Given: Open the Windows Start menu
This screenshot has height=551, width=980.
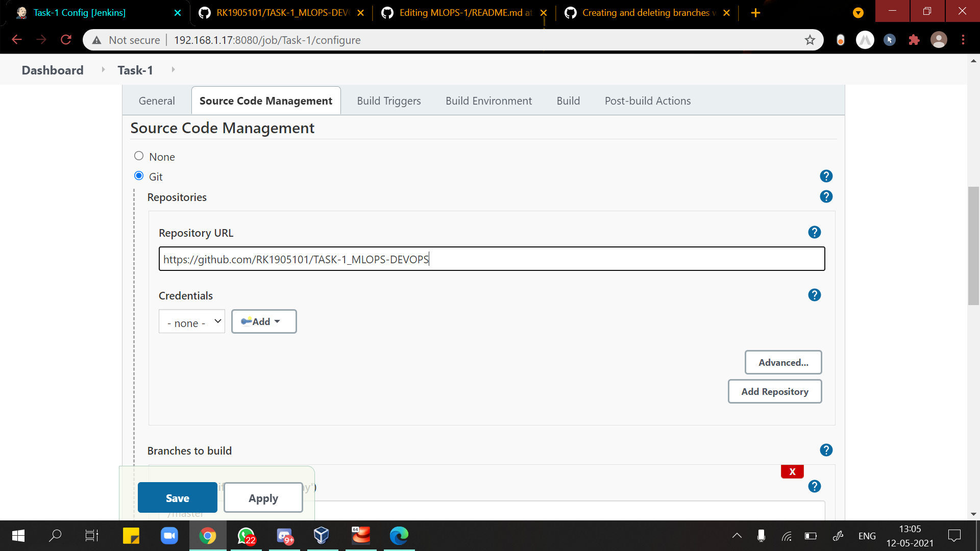Looking at the screenshot, I should point(18,536).
